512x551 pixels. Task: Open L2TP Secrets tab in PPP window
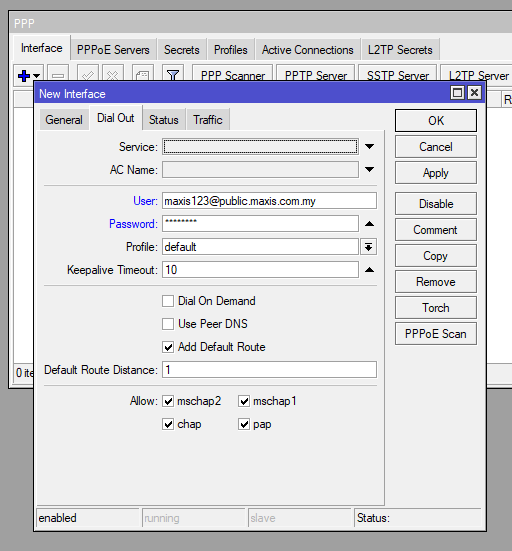pos(400,50)
